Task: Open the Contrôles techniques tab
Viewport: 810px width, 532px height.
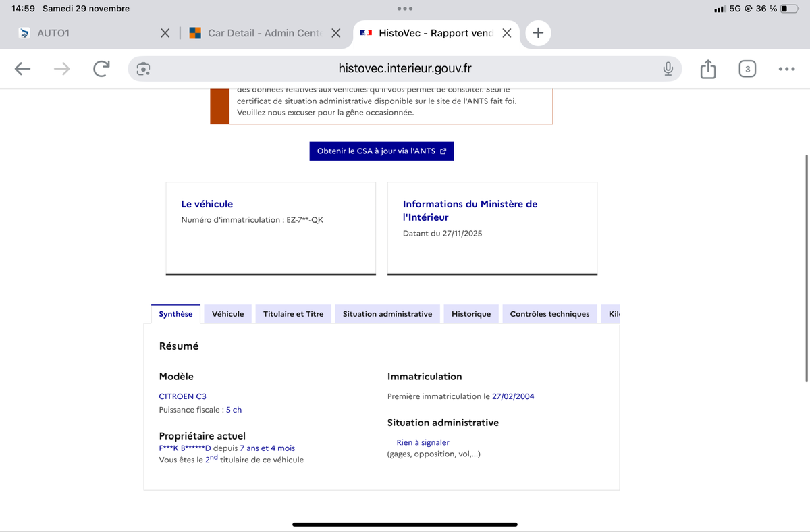Action: pyautogui.click(x=549, y=314)
